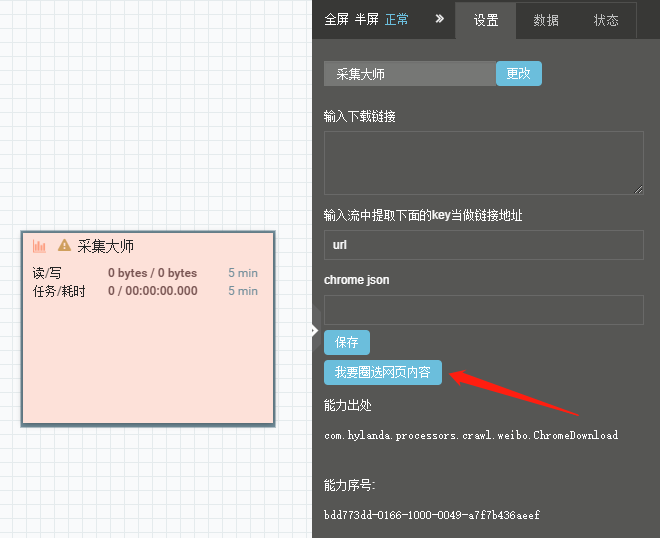Click the double chevron arrow icon
Screen dimensions: 660x538
[439, 19]
